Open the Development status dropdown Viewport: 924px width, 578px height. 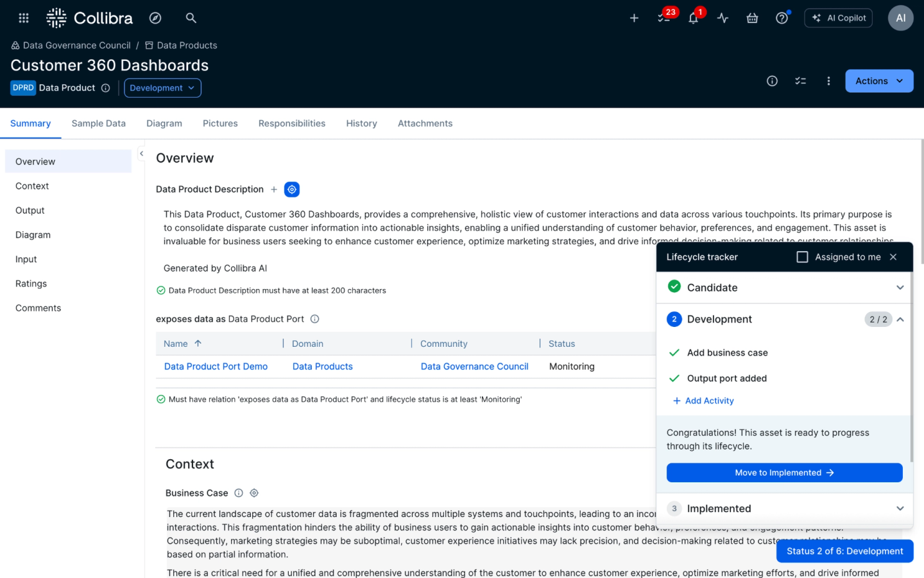point(162,88)
